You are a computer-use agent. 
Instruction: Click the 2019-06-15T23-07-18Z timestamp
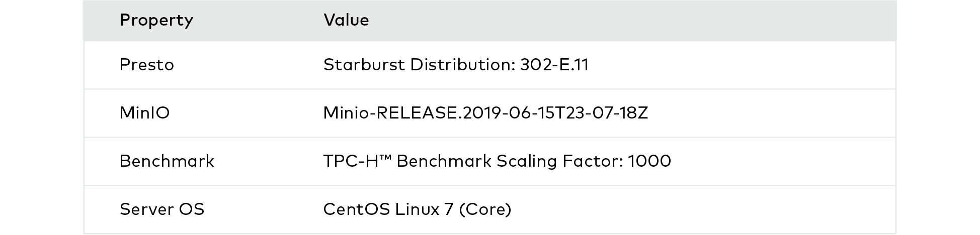coord(555,113)
